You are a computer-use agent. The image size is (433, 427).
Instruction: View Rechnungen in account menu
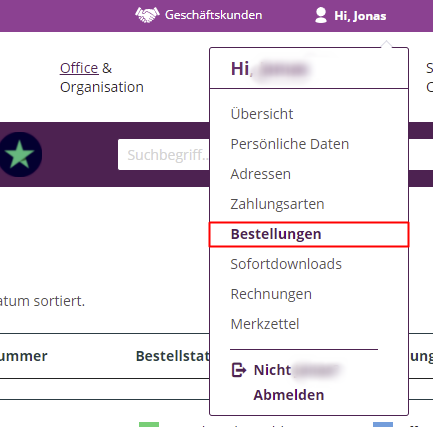click(271, 294)
